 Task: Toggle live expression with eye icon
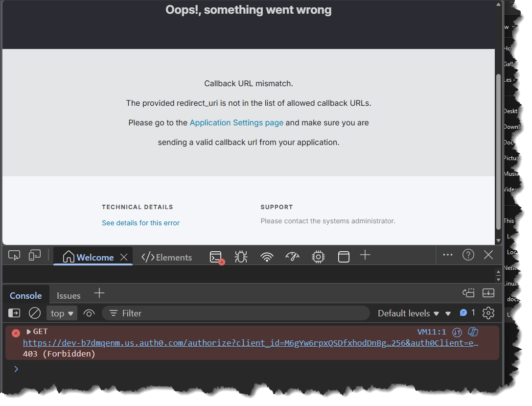click(x=89, y=312)
